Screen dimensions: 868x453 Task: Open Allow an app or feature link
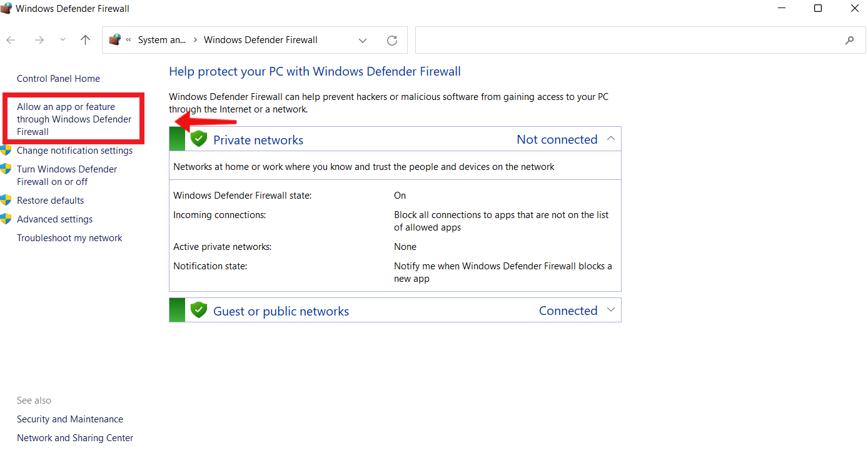pos(74,119)
